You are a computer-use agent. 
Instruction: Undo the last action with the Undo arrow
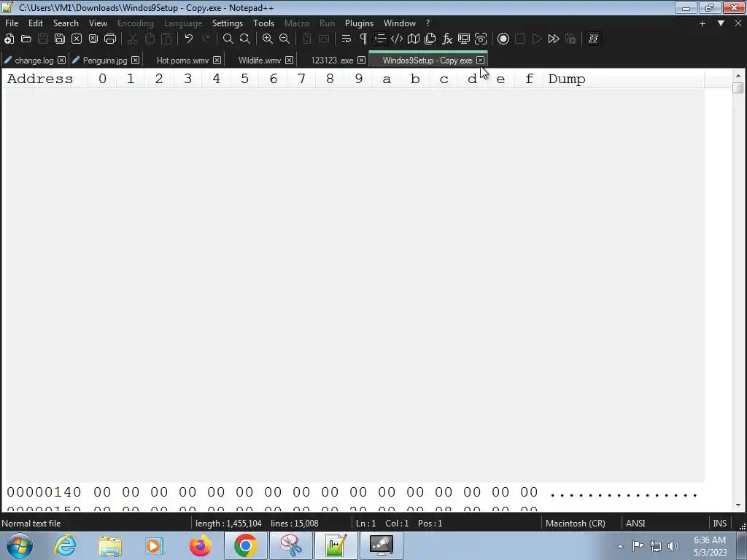189,39
